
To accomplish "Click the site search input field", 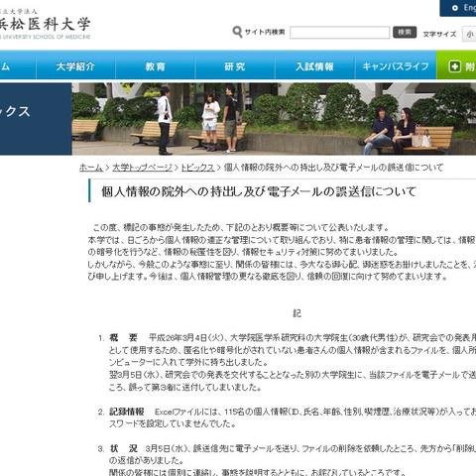I will 339,33.
